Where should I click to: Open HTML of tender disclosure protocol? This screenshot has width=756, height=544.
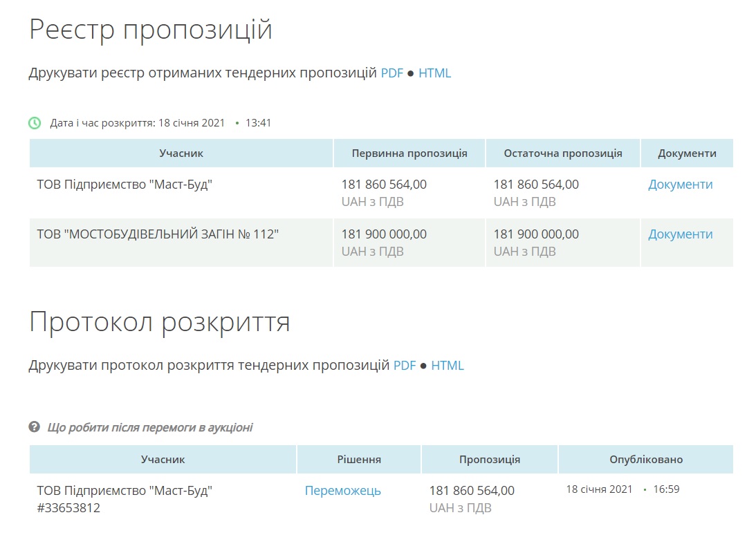click(448, 365)
